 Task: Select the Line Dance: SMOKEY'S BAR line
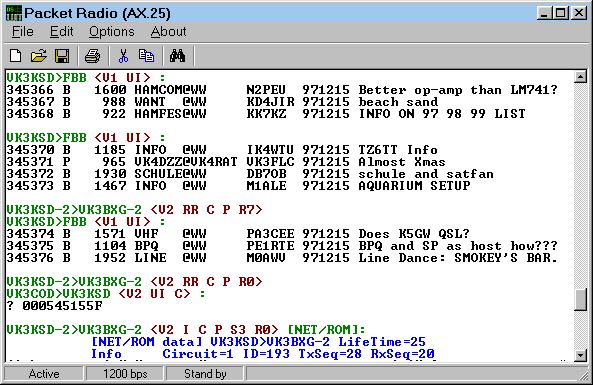(282, 258)
